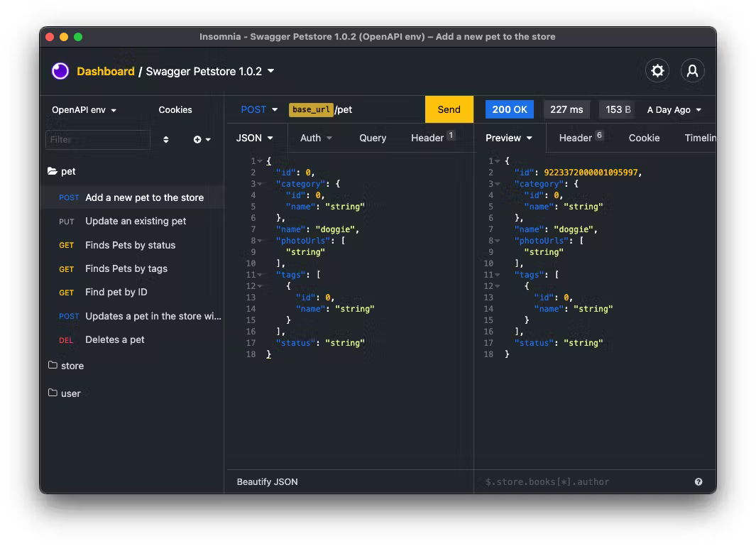Focus the response JSONPath filter field
This screenshot has width=756, height=546.
[586, 482]
